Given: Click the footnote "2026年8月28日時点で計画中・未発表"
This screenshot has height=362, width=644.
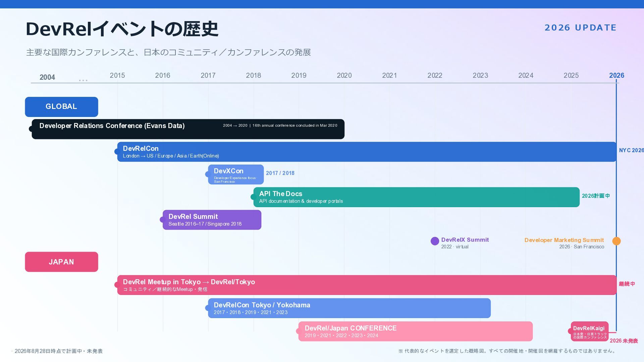Looking at the screenshot, I should tap(59, 351).
